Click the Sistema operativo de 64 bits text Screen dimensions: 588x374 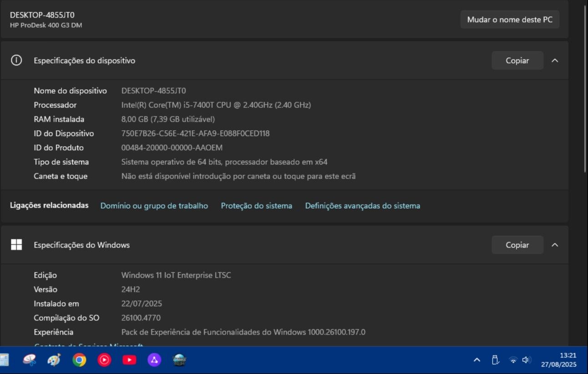point(224,162)
